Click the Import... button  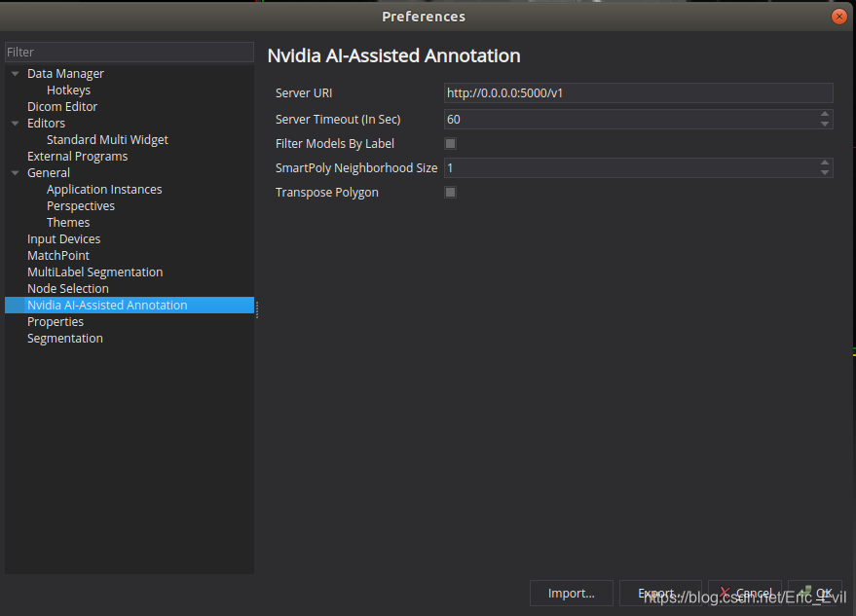[x=571, y=593]
